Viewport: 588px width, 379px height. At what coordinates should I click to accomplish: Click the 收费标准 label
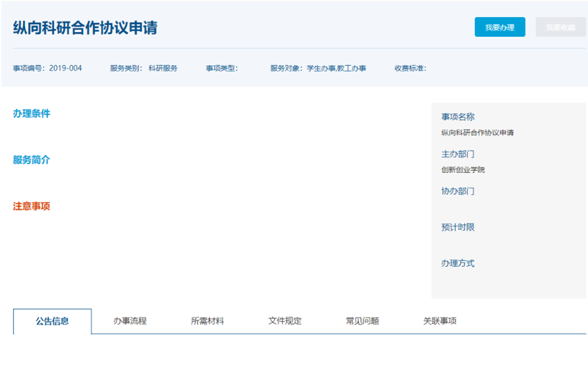pos(410,68)
